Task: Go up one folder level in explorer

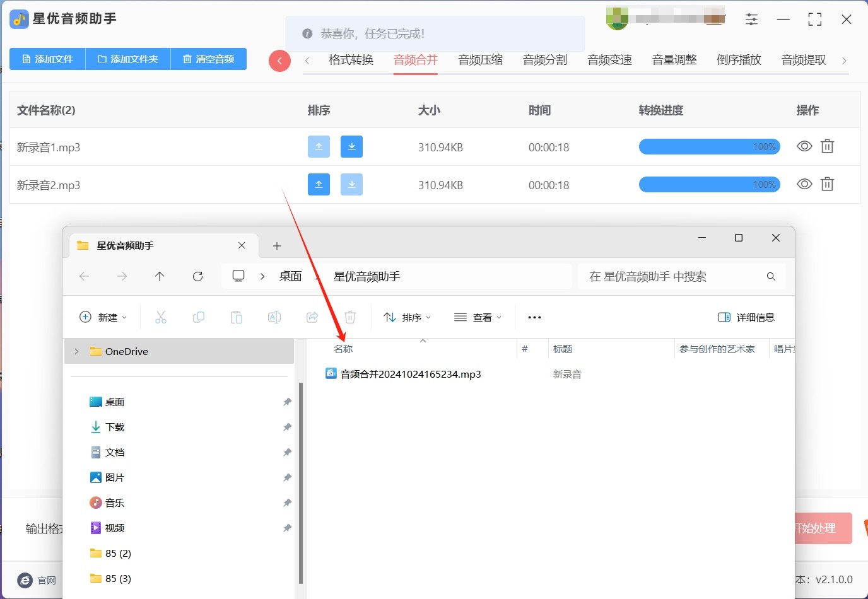Action: 160,276
